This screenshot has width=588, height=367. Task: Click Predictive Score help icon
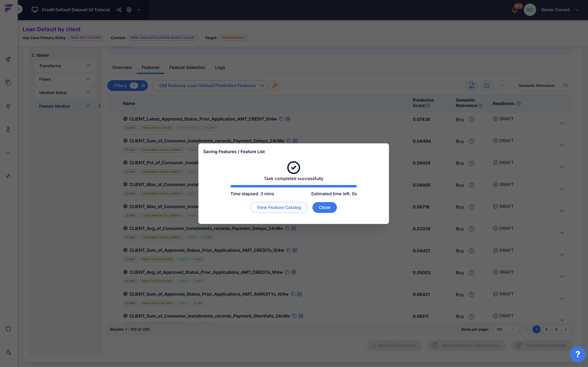[428, 106]
